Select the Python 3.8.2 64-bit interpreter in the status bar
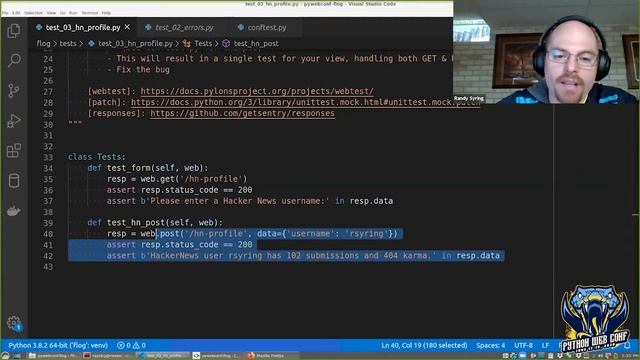 pyautogui.click(x=58, y=345)
